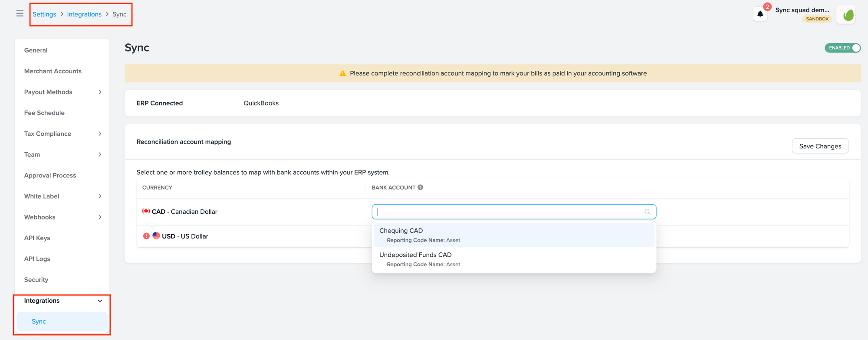Click the Canadian flag icon
The width and height of the screenshot is (868, 340).
[x=146, y=211]
